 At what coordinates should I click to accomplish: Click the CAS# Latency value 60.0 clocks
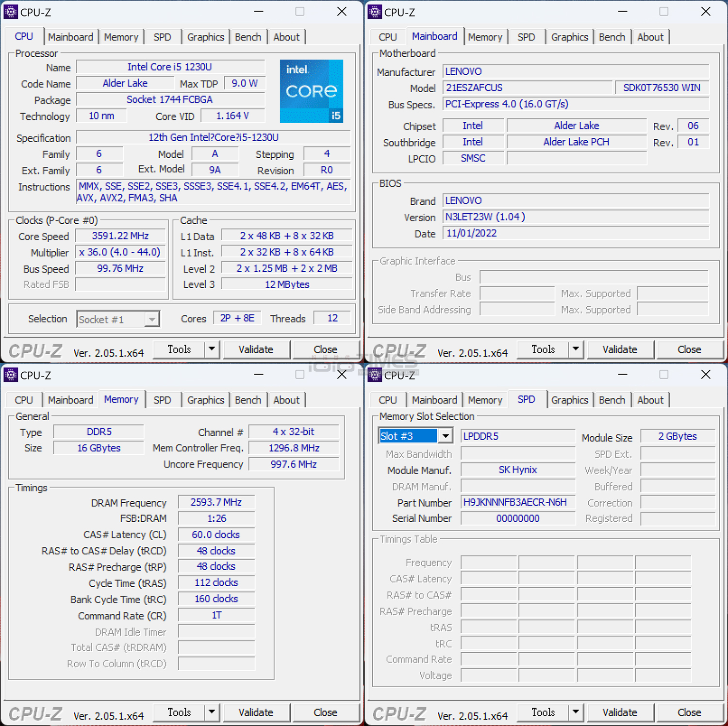(x=216, y=535)
